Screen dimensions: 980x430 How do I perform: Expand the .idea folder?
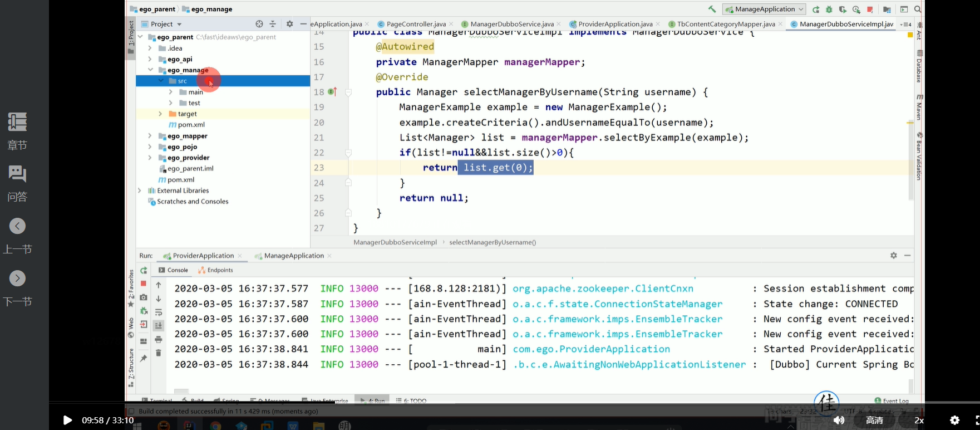click(150, 48)
